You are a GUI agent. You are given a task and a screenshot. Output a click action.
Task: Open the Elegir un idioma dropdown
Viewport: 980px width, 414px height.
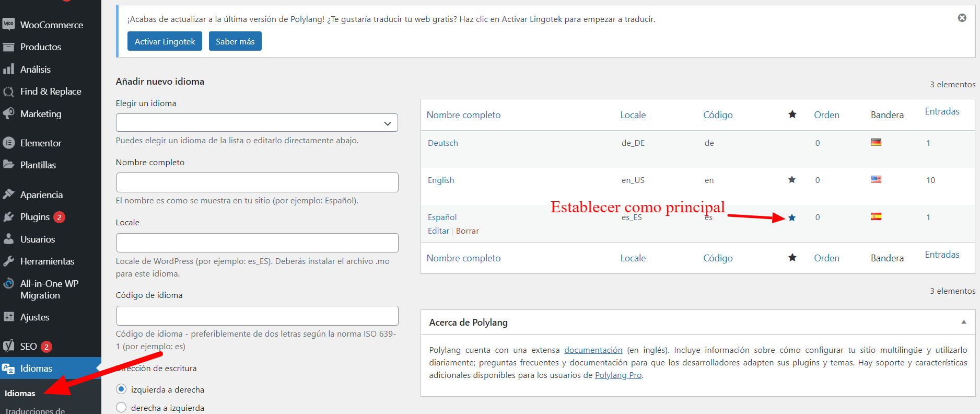click(257, 123)
